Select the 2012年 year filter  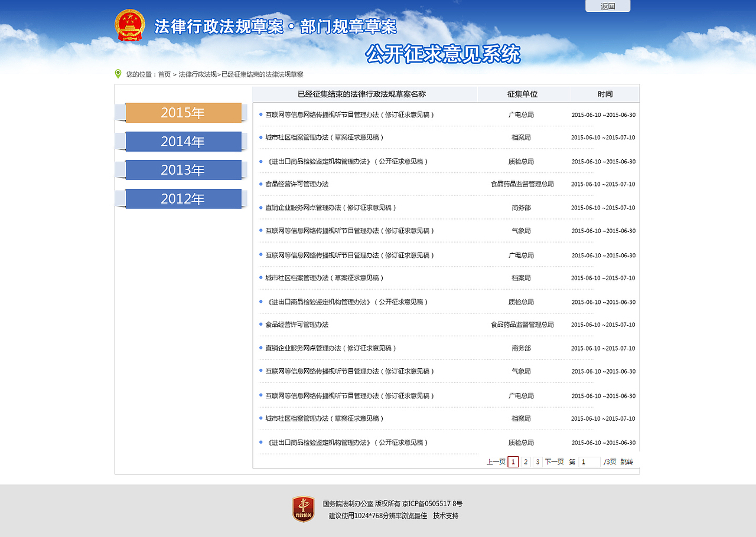click(x=182, y=198)
